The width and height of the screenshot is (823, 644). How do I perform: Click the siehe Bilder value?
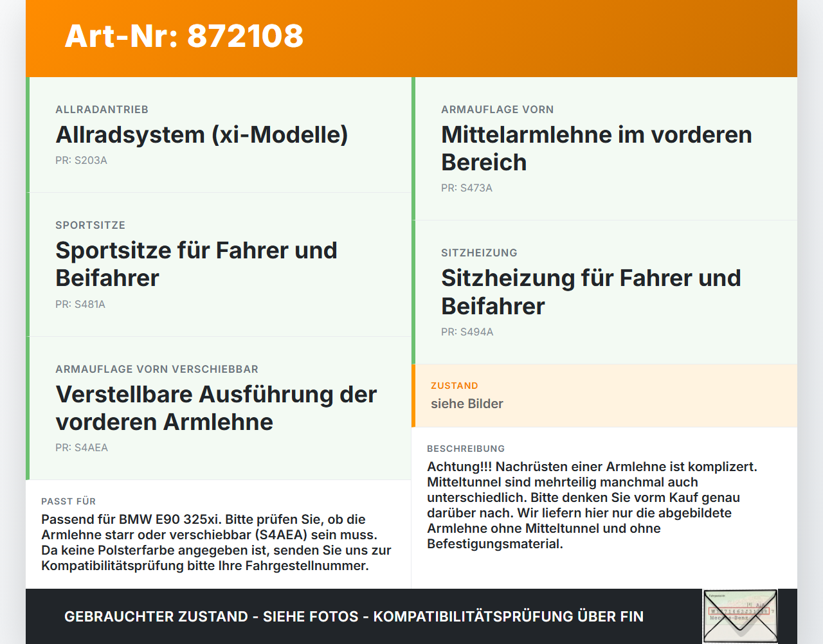(x=467, y=404)
